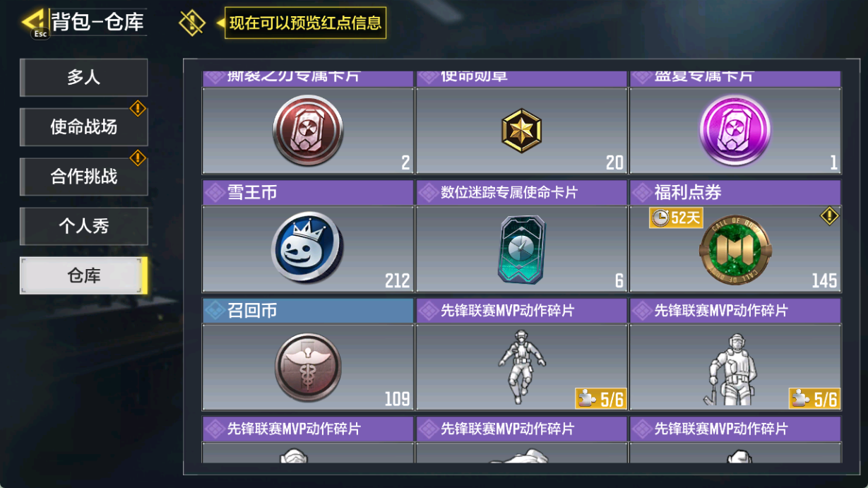Click the warning diamond icon beside preview notice
The width and height of the screenshot is (868, 488).
(191, 23)
